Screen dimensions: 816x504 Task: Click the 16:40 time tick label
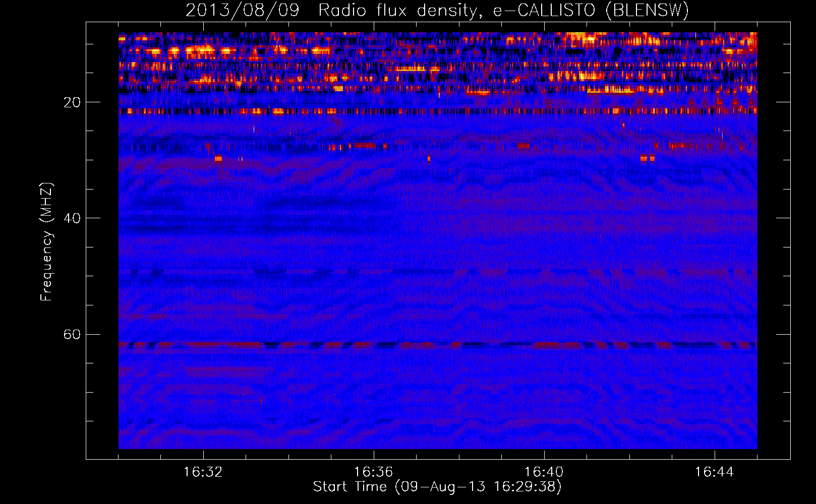(x=544, y=472)
